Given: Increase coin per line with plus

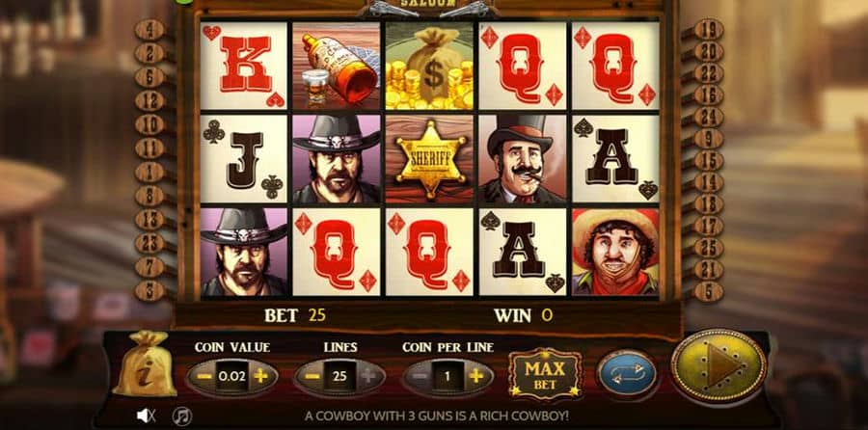Looking at the screenshot, I should pos(475,376).
